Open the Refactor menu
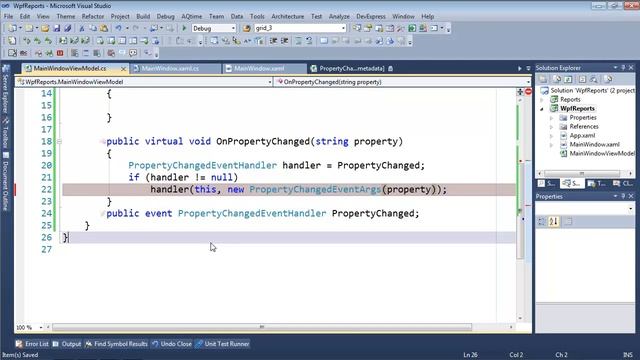640x360 pixels. [93, 16]
